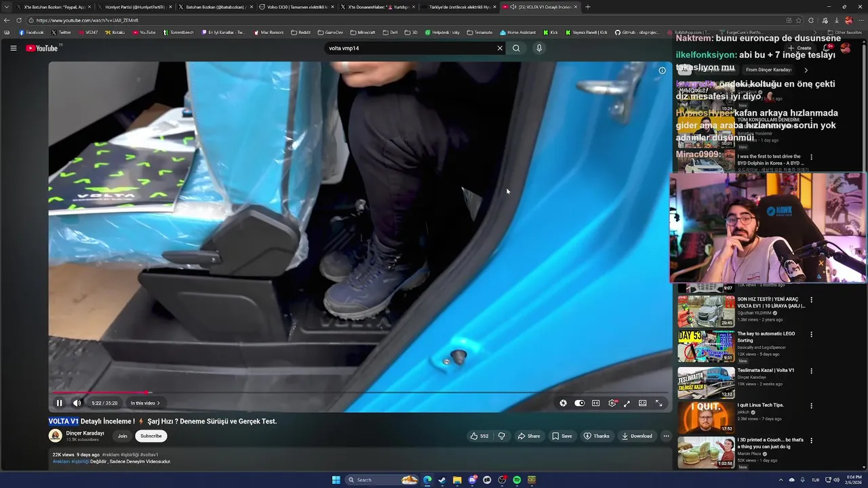
Task: Show the video info card icon
Action: coord(662,70)
